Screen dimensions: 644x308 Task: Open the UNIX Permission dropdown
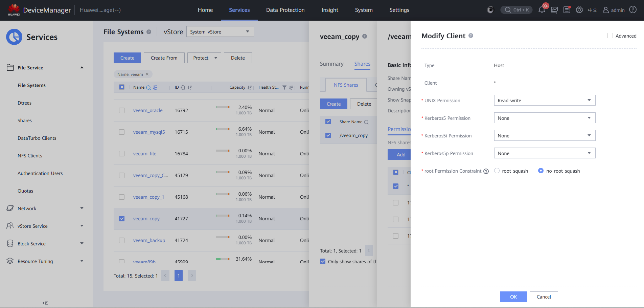(544, 101)
